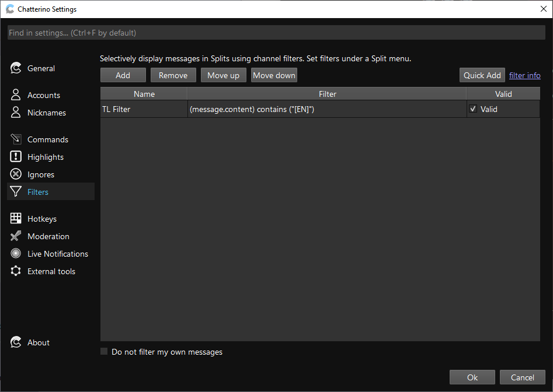Click the Cancel button
Image resolution: width=553 pixels, height=392 pixels.
pos(522,377)
